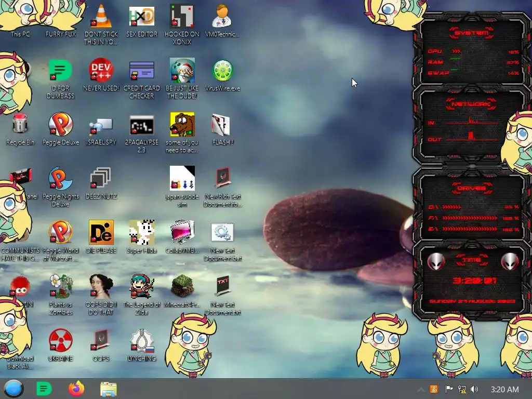Click the 3:20:01 clock readout
The width and height of the screenshot is (532, 399).
point(474,281)
